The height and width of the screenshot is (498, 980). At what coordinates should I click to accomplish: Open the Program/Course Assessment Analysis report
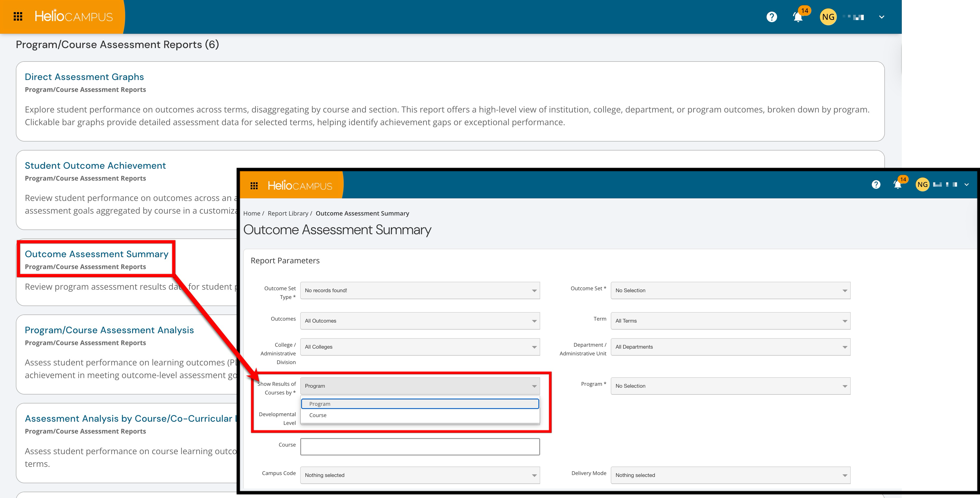click(x=110, y=330)
